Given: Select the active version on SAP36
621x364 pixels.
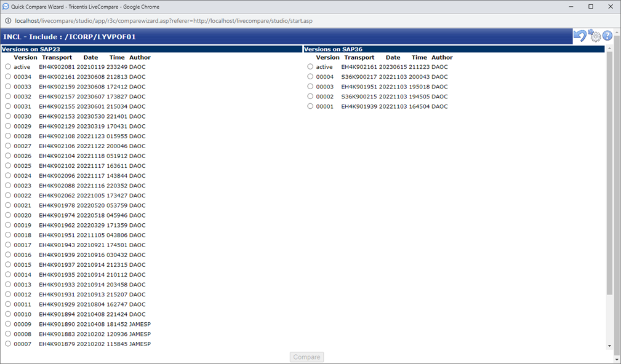Looking at the screenshot, I should click(x=310, y=66).
